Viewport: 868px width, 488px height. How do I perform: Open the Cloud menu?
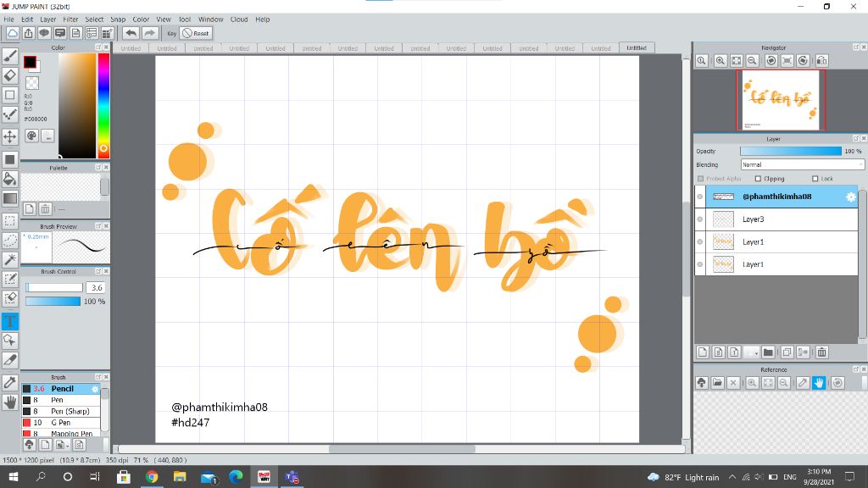pyautogui.click(x=239, y=19)
